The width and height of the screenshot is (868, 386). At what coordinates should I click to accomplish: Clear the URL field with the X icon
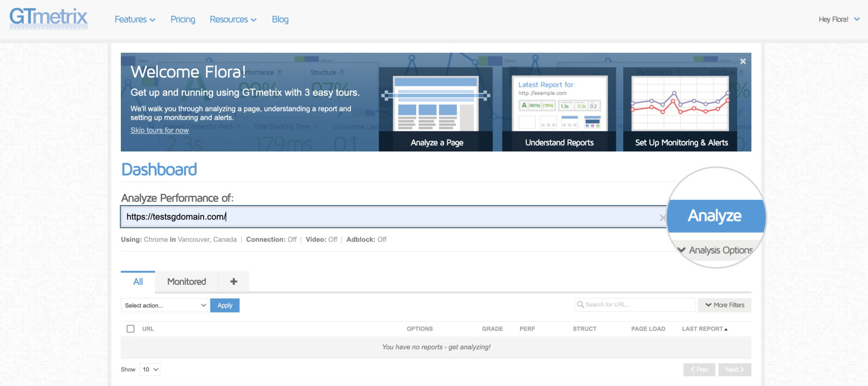tap(662, 218)
